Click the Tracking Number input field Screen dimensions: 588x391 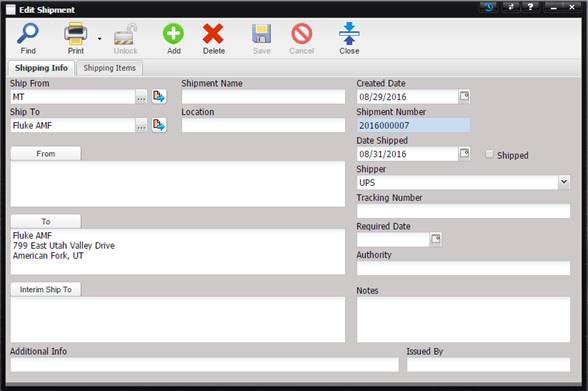463,211
